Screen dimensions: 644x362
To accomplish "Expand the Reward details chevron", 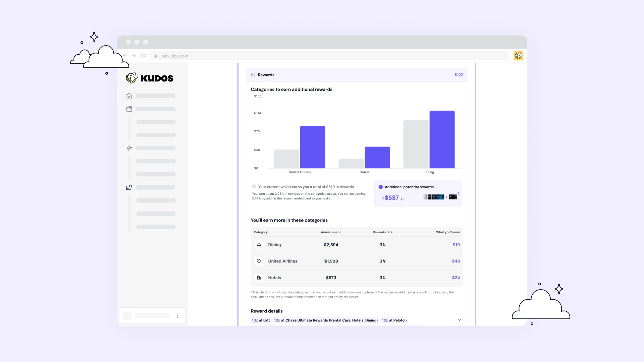I will click(x=459, y=320).
